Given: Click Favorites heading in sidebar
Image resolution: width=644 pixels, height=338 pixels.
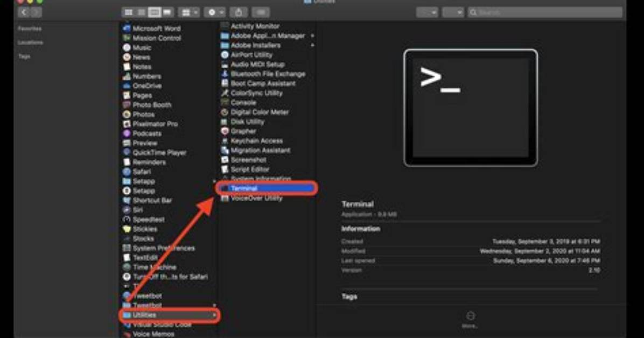Looking at the screenshot, I should (x=30, y=29).
